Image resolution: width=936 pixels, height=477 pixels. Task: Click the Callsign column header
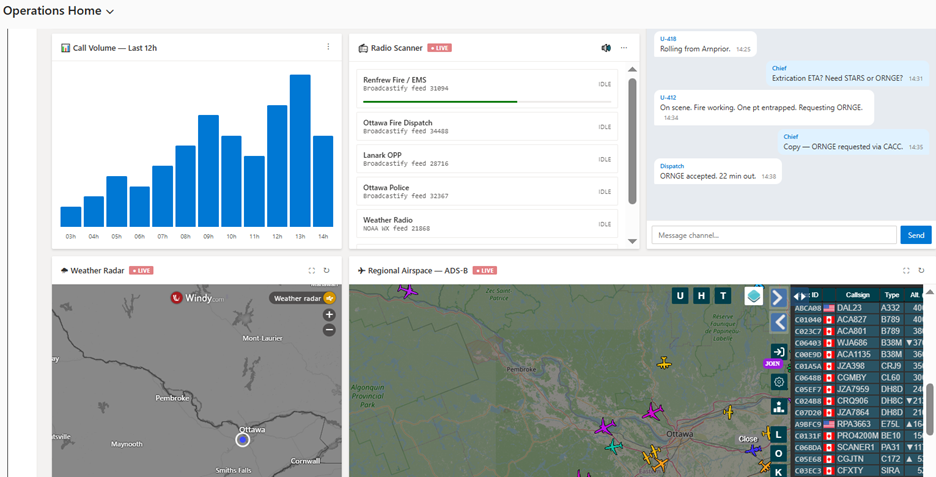[x=858, y=295]
